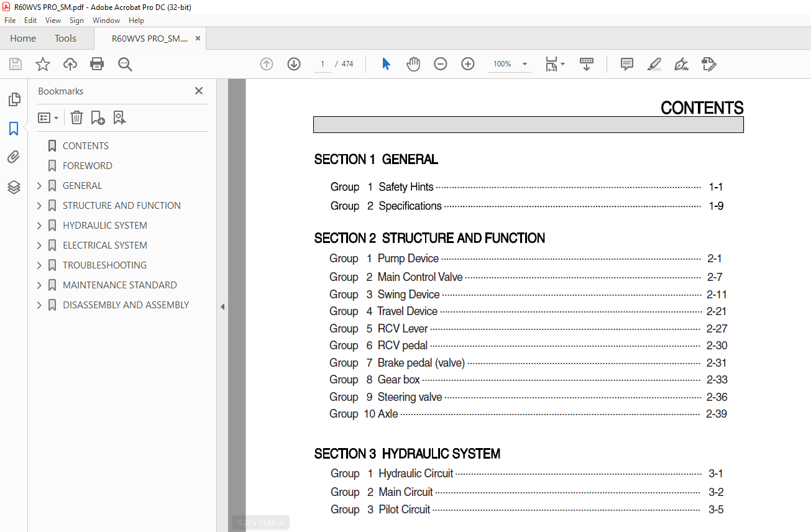
Task: Add document to favorites with star icon
Action: tap(42, 64)
